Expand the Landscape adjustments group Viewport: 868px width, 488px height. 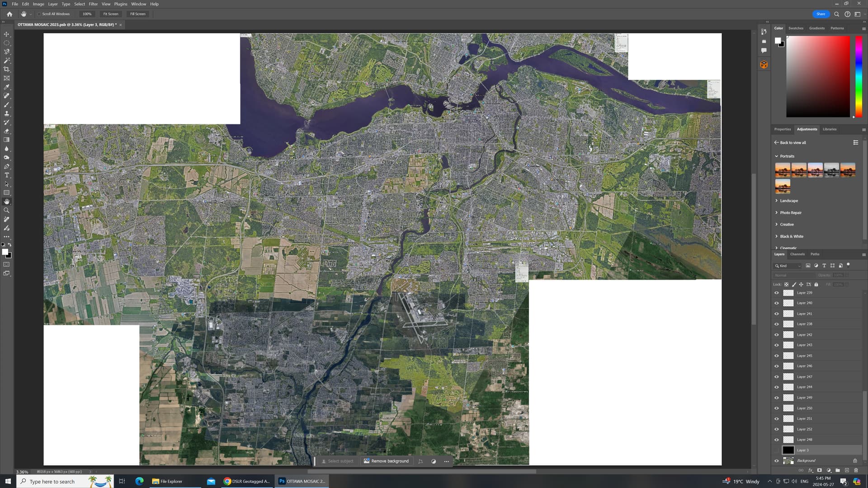point(777,200)
